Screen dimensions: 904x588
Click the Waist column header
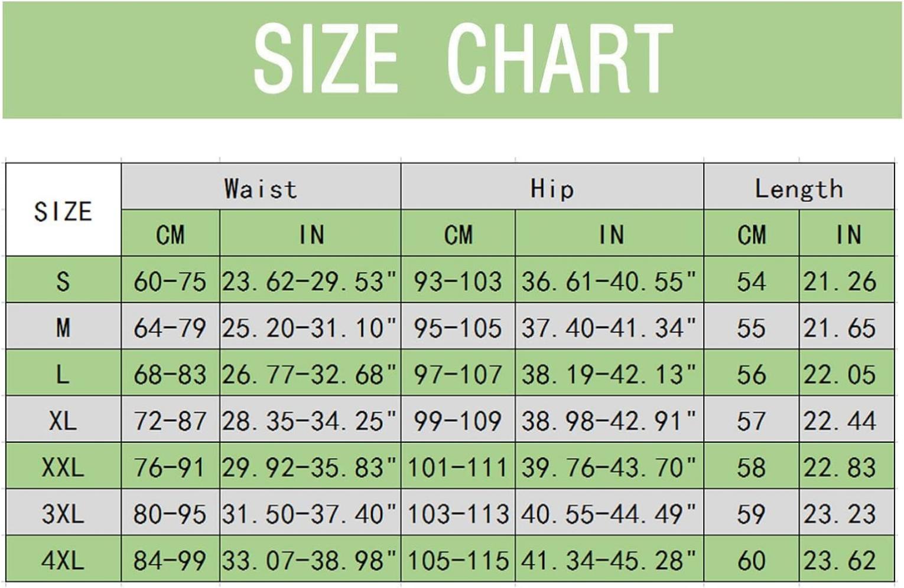pos(261,187)
